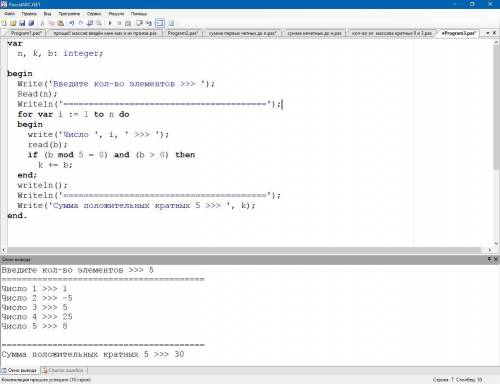The width and height of the screenshot is (500, 384).
Task: Create a new file with the New icon
Action: tap(4, 23)
